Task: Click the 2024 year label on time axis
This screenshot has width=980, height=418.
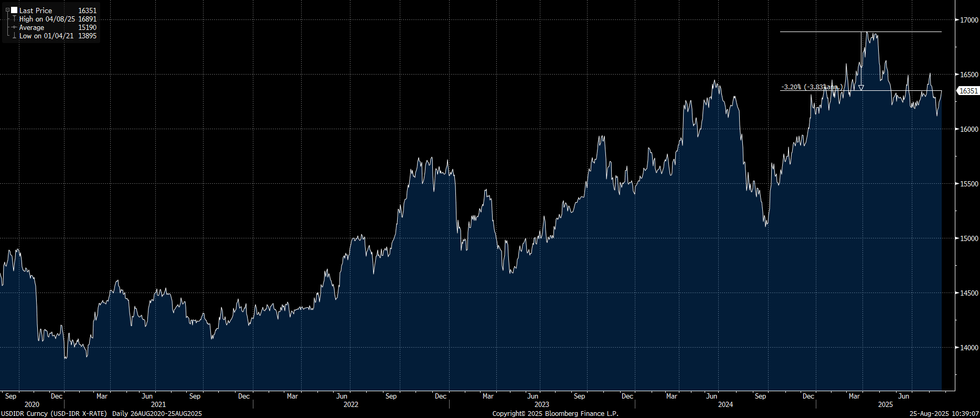Action: click(x=725, y=404)
